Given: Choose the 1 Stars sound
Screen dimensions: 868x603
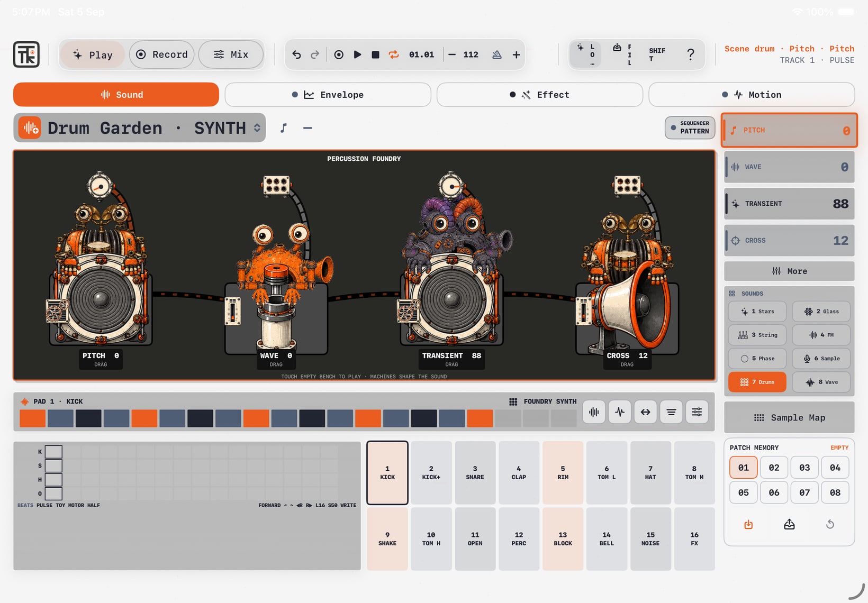Looking at the screenshot, I should click(x=757, y=312).
